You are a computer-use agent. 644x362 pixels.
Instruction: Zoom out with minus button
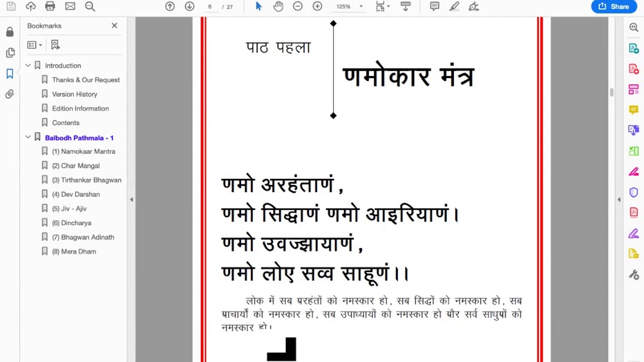(298, 7)
